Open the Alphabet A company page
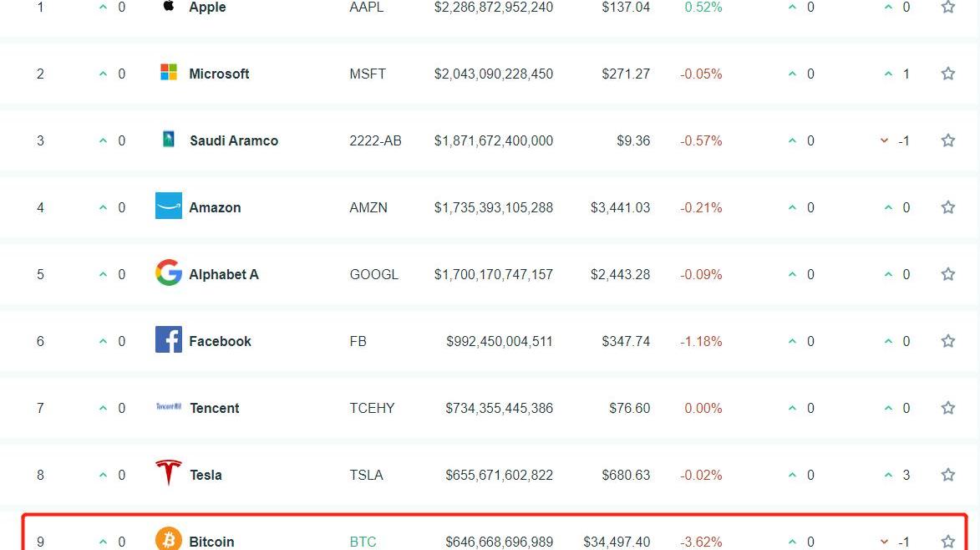Viewport: 980px width, 550px height. pyautogui.click(x=224, y=274)
